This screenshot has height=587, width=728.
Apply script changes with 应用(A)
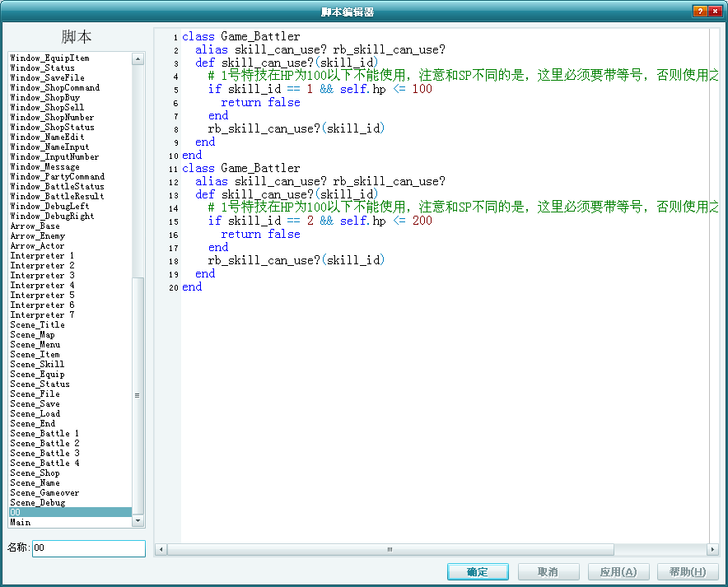tap(618, 571)
